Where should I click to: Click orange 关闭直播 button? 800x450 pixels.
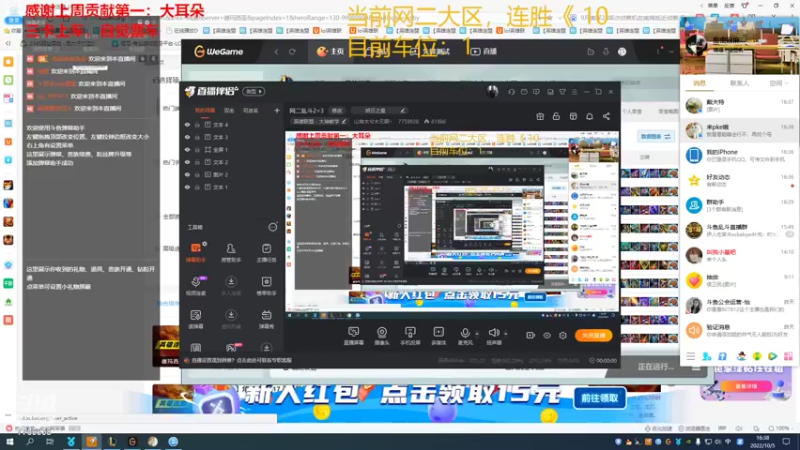tap(593, 335)
